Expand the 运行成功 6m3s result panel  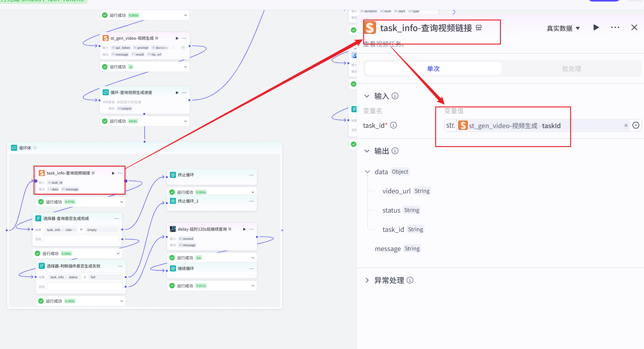185,121
